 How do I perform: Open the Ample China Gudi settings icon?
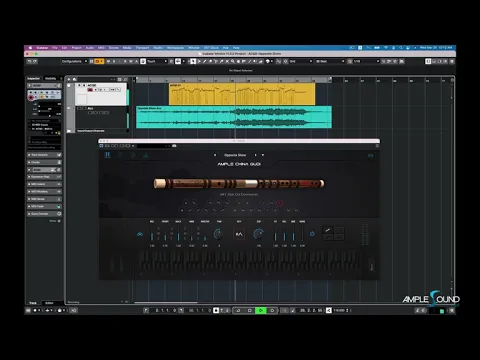(x=370, y=155)
